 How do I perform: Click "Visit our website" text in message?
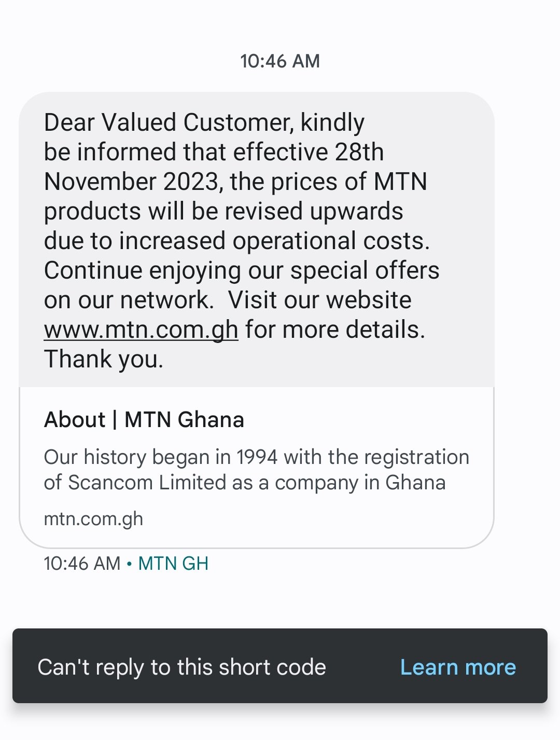pyautogui.click(x=319, y=300)
